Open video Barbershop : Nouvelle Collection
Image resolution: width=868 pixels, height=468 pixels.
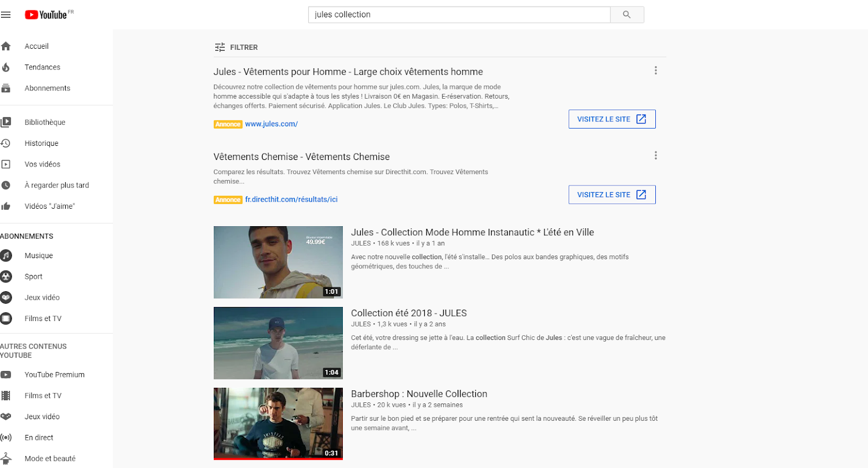coord(419,394)
